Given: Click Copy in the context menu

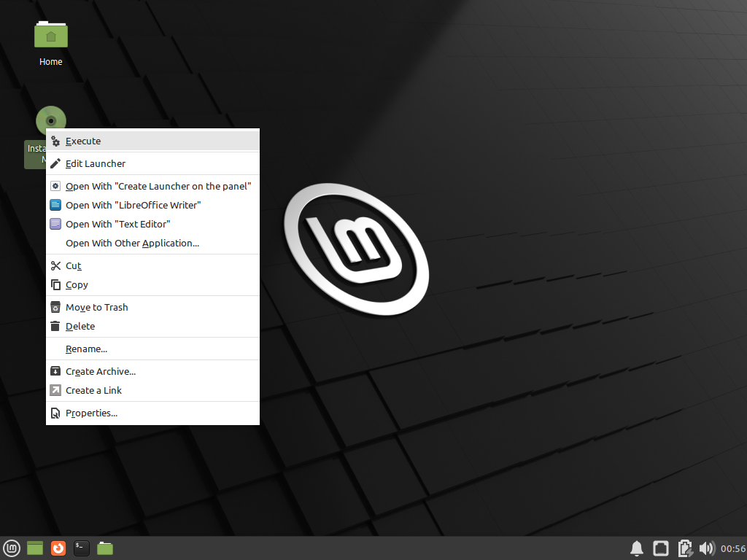Looking at the screenshot, I should click(x=152, y=285).
